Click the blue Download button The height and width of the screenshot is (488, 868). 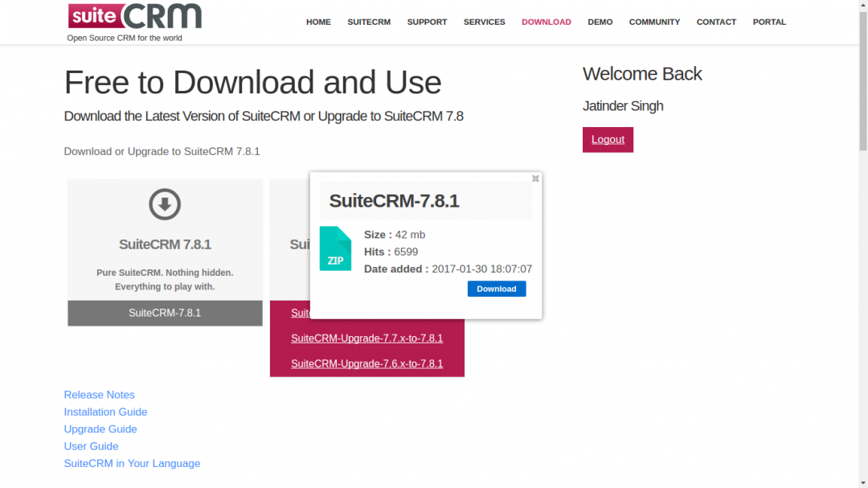[497, 289]
